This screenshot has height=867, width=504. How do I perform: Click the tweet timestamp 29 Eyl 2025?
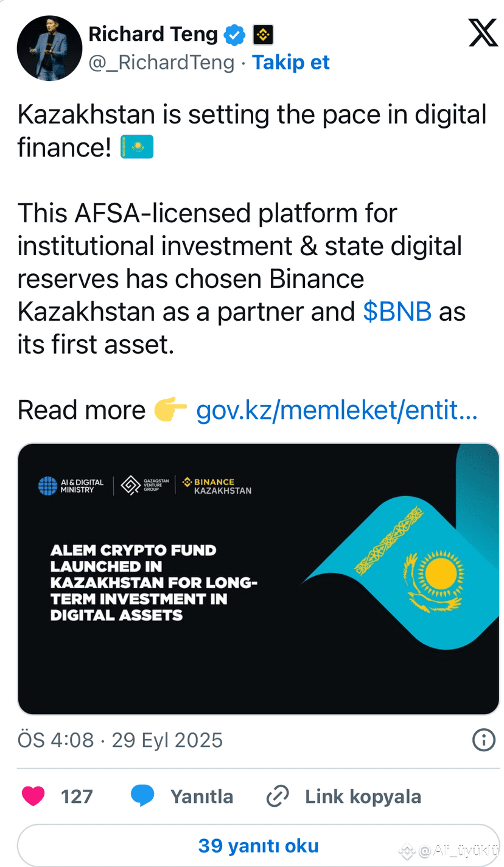tap(167, 740)
